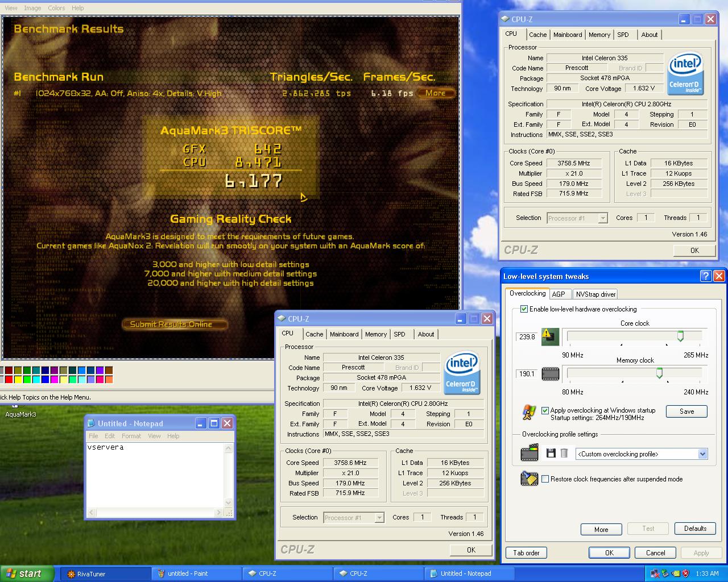Toggle Enable low-level hardware overclocking checkbox

[x=524, y=309]
